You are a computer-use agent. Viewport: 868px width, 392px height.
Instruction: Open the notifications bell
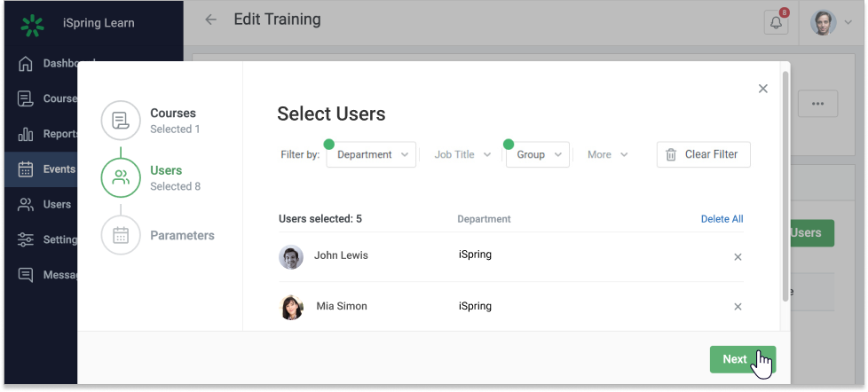click(776, 23)
